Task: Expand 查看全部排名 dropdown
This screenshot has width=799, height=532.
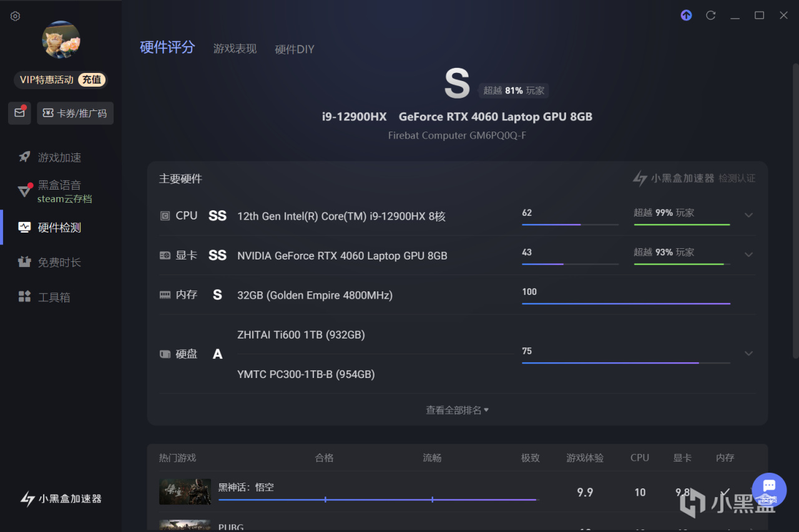Action: [x=457, y=410]
